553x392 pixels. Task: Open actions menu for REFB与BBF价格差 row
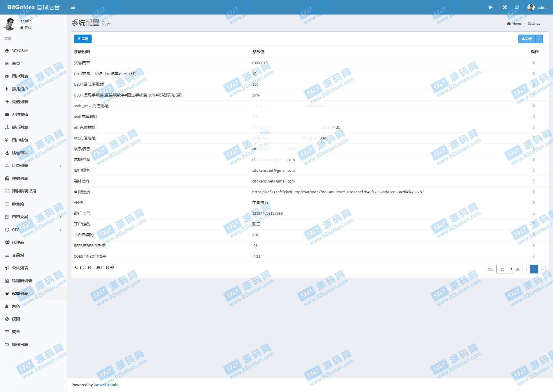coord(534,246)
